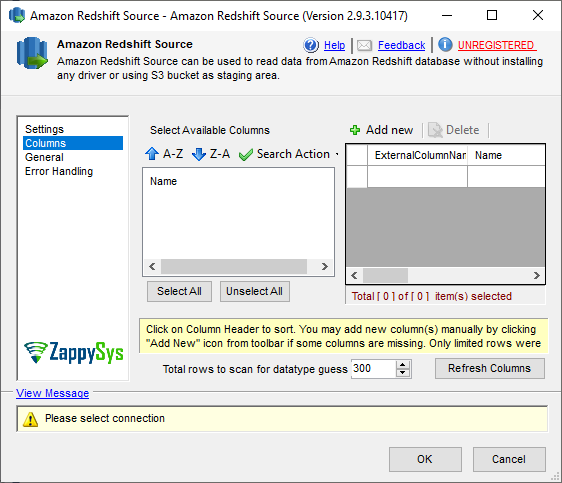Screen dimensions: 562x483
Task: Select the Columns tab in sidebar
Action: pos(73,143)
